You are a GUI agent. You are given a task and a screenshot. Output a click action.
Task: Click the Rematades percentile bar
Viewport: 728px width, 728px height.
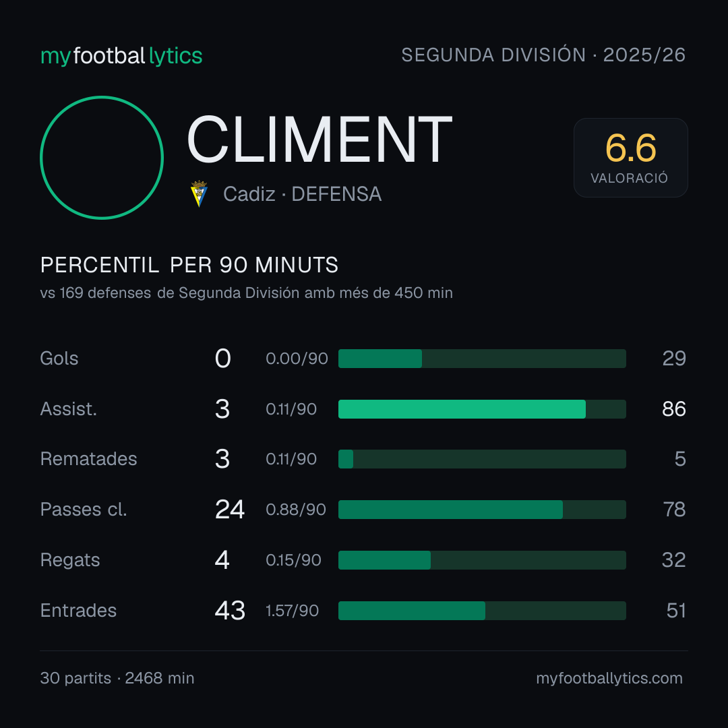tap(482, 459)
